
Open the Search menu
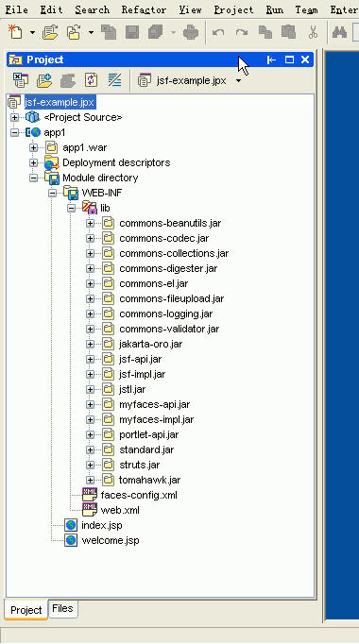(92, 9)
